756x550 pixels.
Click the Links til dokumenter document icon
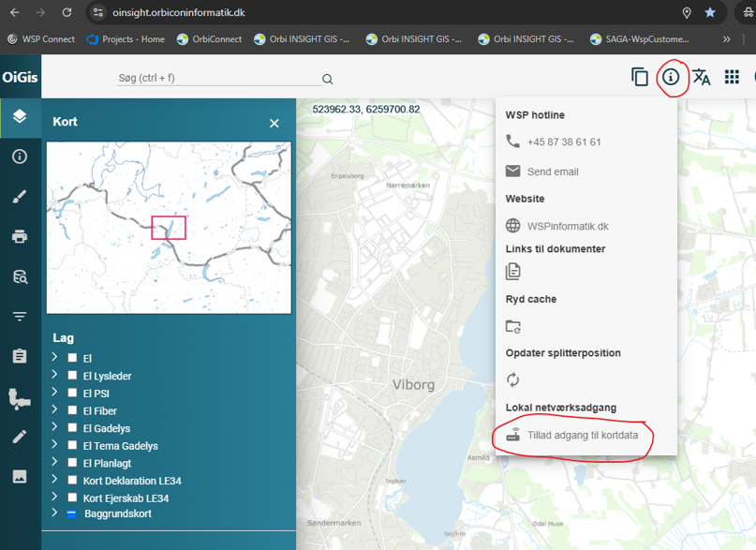coord(513,272)
